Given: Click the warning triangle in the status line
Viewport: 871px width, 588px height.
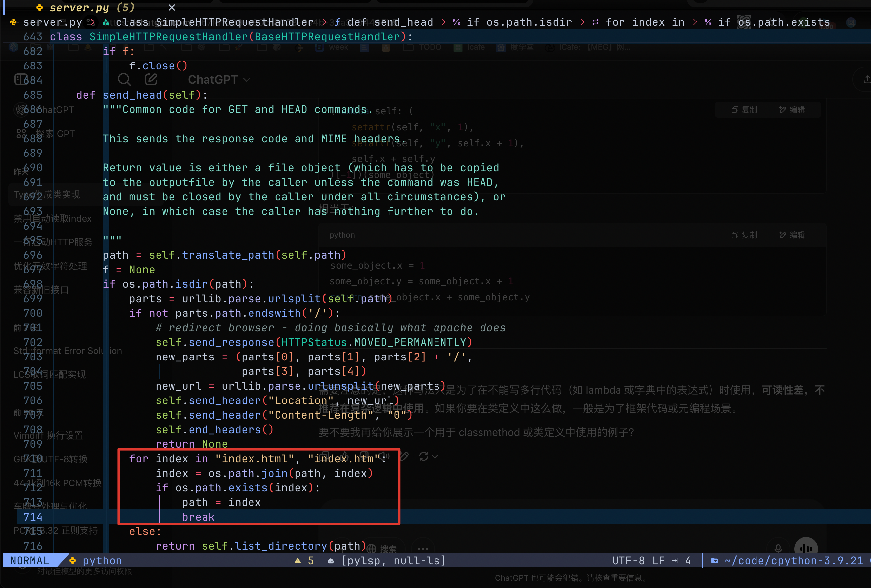Looking at the screenshot, I should click(x=298, y=560).
